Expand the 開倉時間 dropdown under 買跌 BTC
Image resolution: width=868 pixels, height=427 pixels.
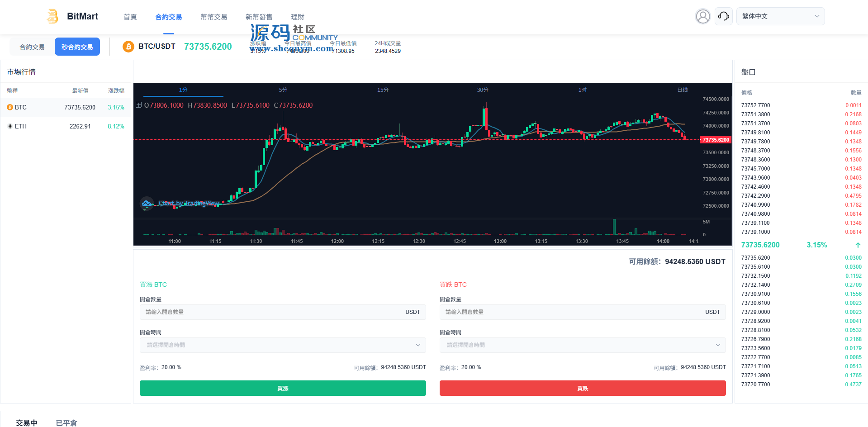[x=583, y=345]
